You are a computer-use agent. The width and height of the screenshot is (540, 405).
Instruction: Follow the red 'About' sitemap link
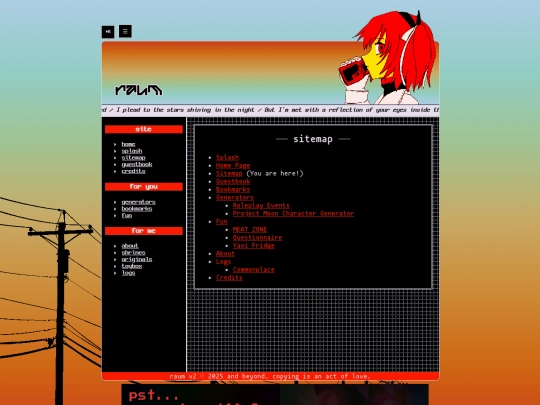225,253
